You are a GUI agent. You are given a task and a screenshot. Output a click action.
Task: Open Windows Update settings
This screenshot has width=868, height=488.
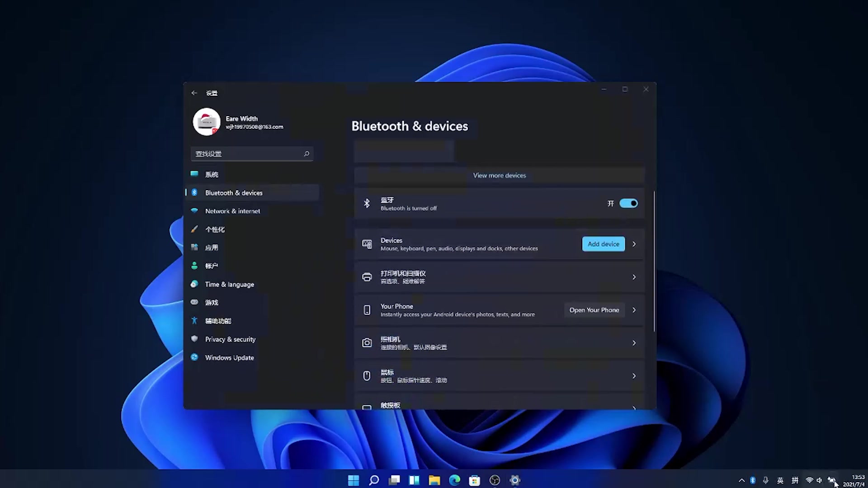[229, 357]
